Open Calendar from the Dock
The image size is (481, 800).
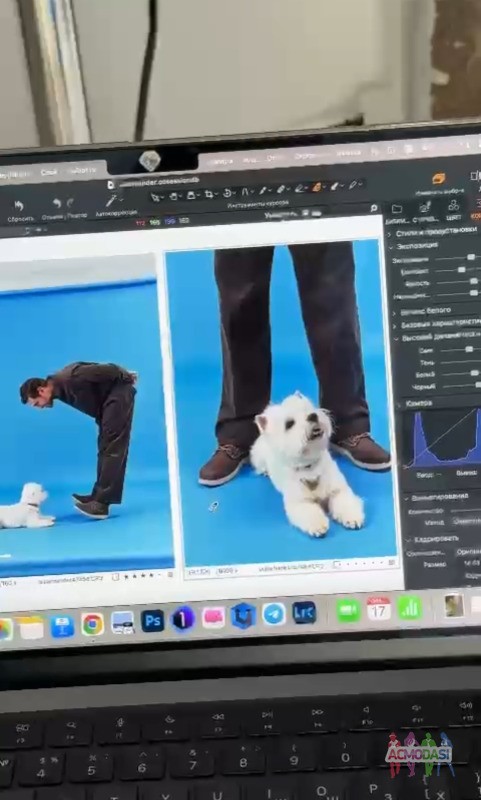coord(378,609)
